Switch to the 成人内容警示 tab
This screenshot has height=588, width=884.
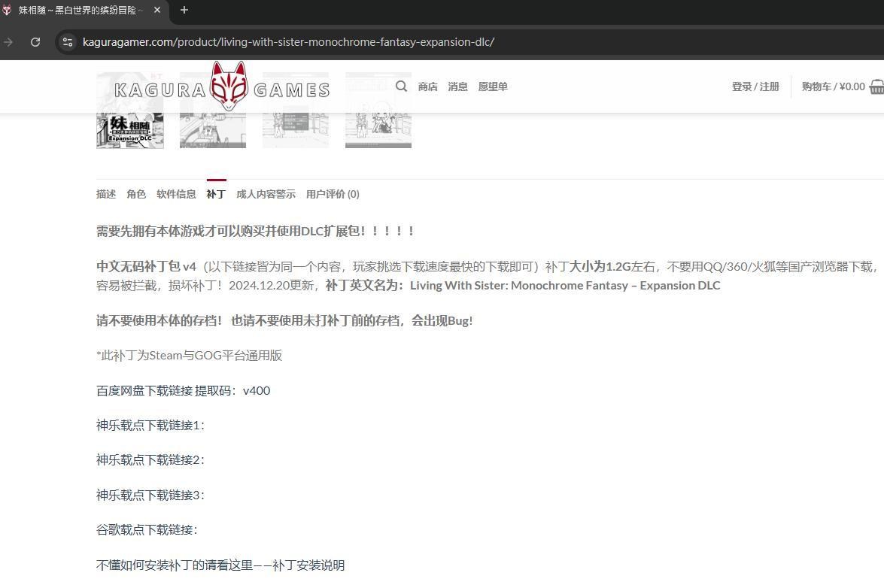[266, 194]
